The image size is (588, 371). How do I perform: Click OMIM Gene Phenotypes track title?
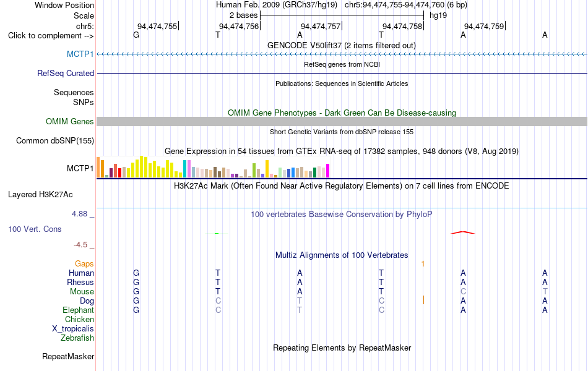342,113
